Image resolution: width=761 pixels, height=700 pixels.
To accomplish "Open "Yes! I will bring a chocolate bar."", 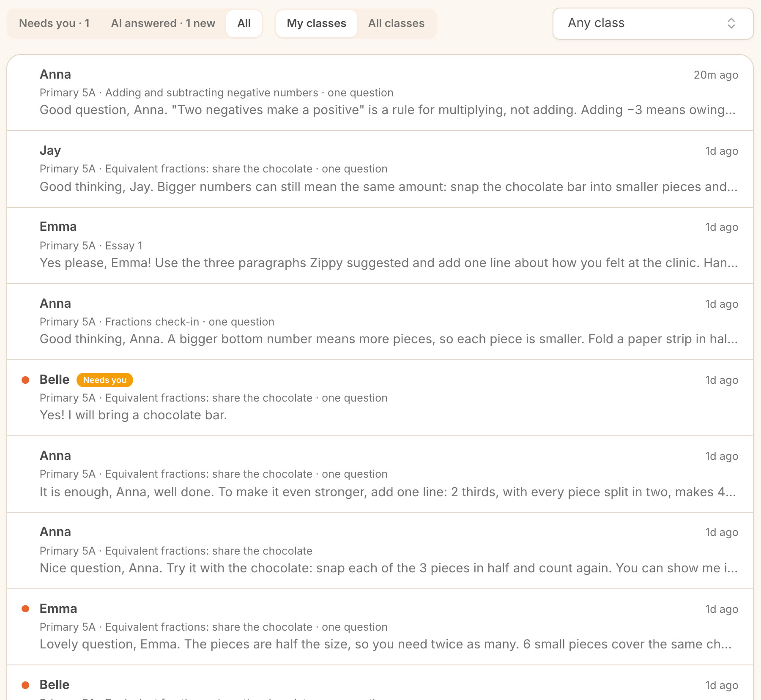I will click(x=133, y=415).
